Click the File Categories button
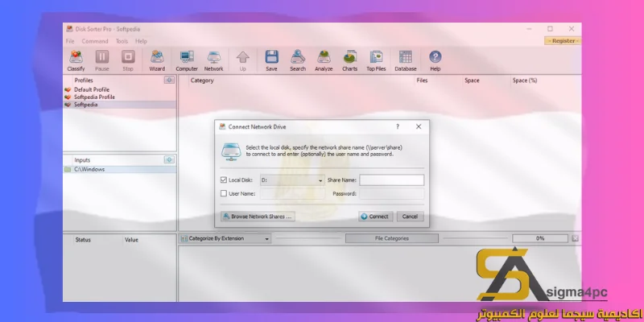The image size is (644, 322). point(392,238)
